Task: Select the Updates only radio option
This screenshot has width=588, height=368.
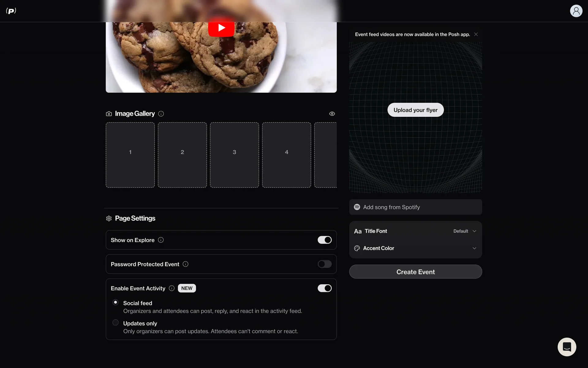Action: [115, 323]
